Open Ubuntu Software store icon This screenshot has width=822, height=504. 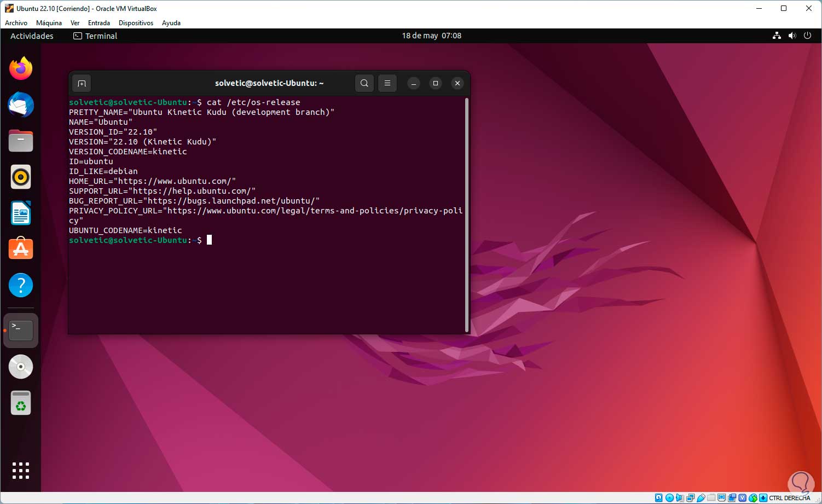pos(21,249)
